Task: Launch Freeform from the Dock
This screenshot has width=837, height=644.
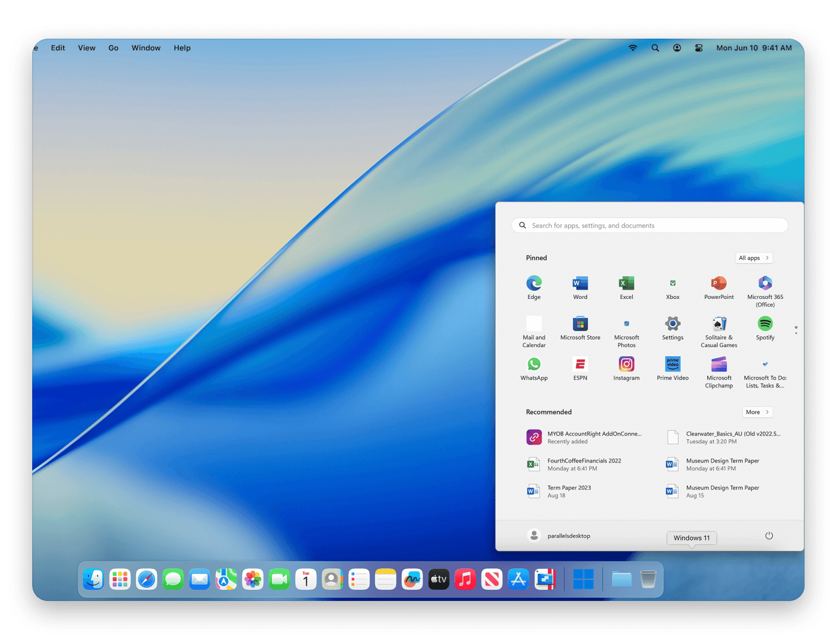Action: click(x=412, y=579)
